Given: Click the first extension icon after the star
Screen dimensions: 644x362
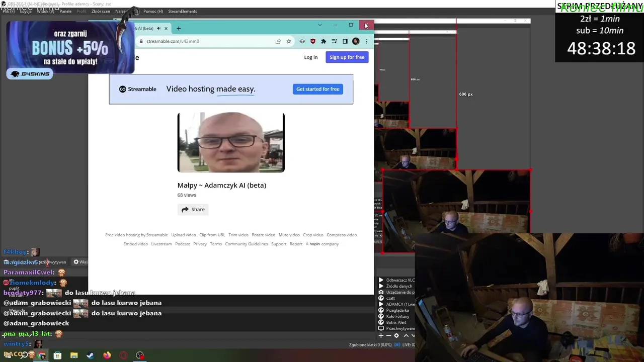Looking at the screenshot, I should (x=302, y=41).
